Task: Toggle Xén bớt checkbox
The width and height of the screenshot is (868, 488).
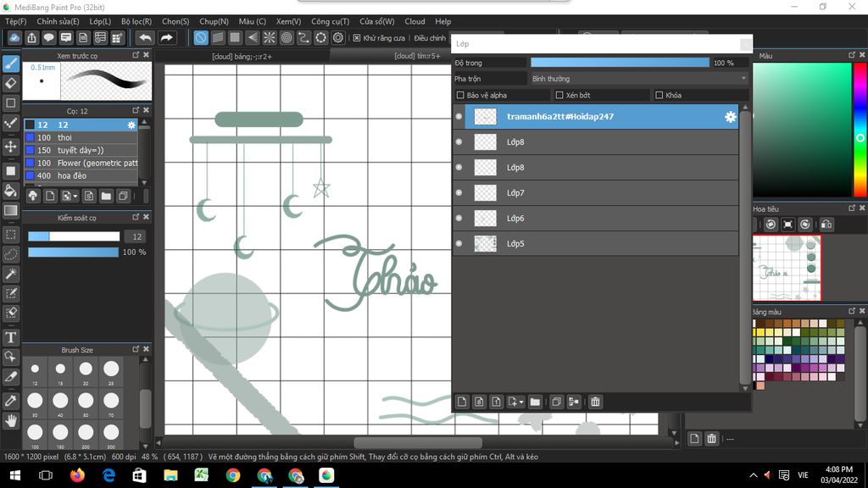Action: pos(559,95)
